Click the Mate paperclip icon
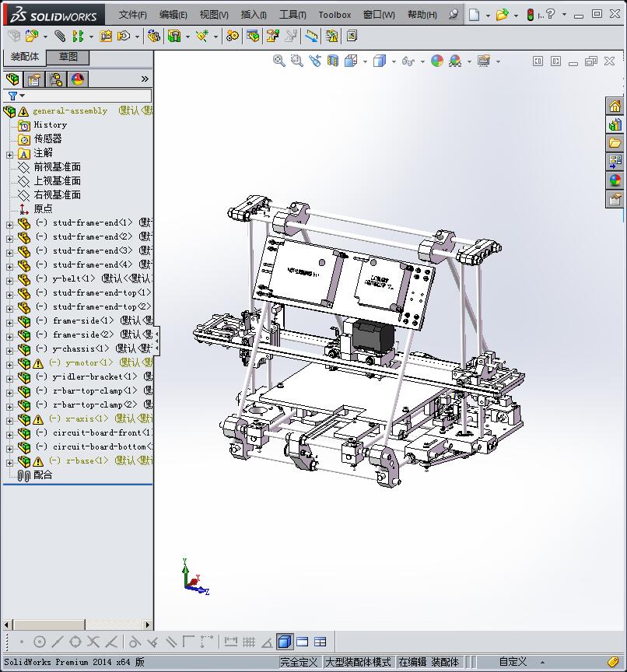Viewport: 627px width, 672px height. [60, 36]
